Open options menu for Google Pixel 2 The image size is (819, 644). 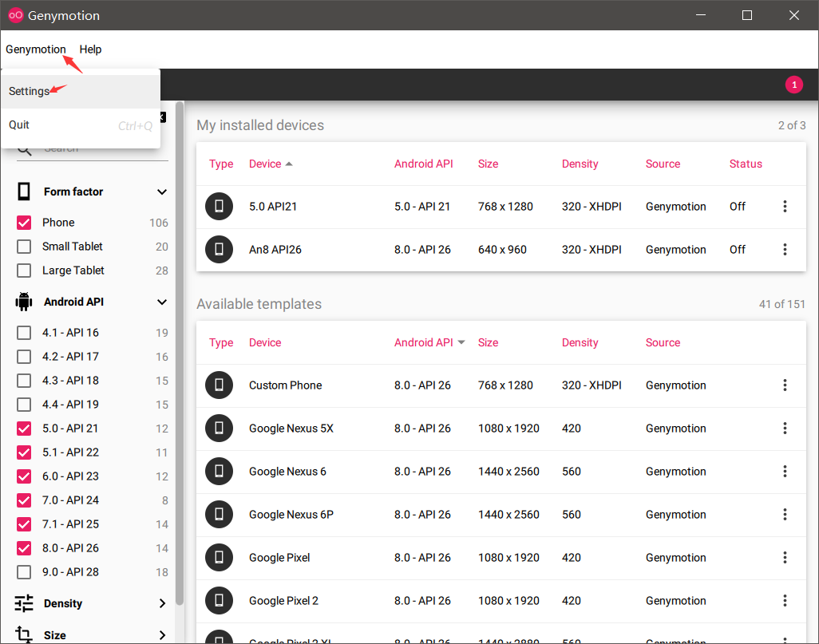(x=785, y=601)
